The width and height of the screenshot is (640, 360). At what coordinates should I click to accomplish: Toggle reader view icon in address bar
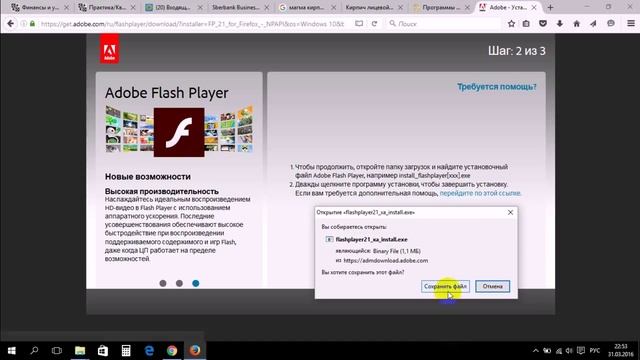pyautogui.click(x=359, y=24)
